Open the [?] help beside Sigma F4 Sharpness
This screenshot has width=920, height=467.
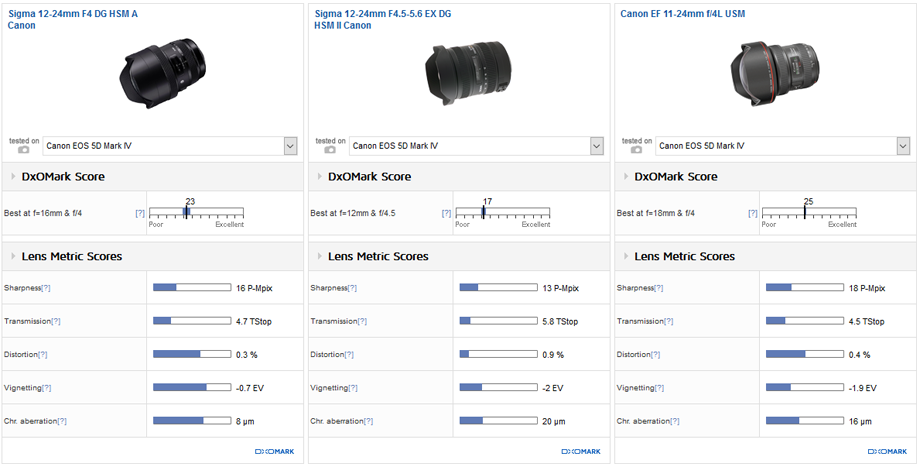[x=44, y=288]
